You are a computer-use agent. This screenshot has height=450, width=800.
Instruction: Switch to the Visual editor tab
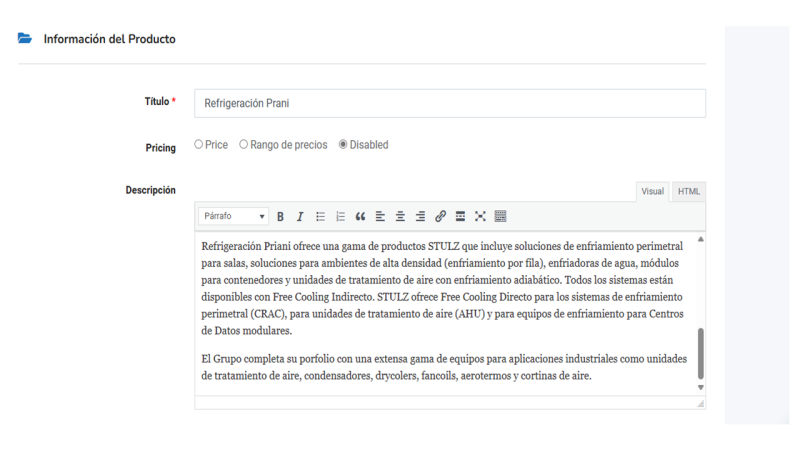[653, 192]
